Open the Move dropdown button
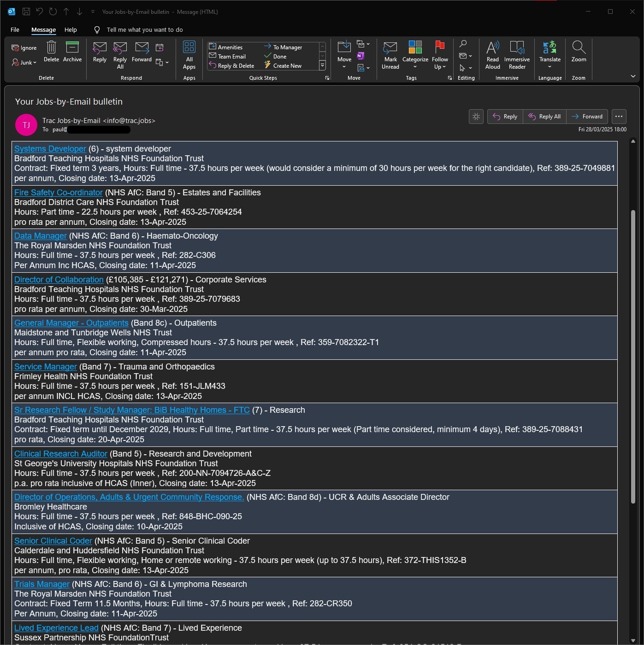644x645 pixels. coord(344,55)
